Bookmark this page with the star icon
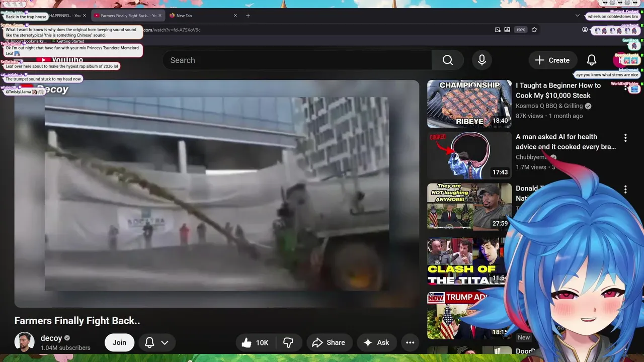 tap(534, 30)
